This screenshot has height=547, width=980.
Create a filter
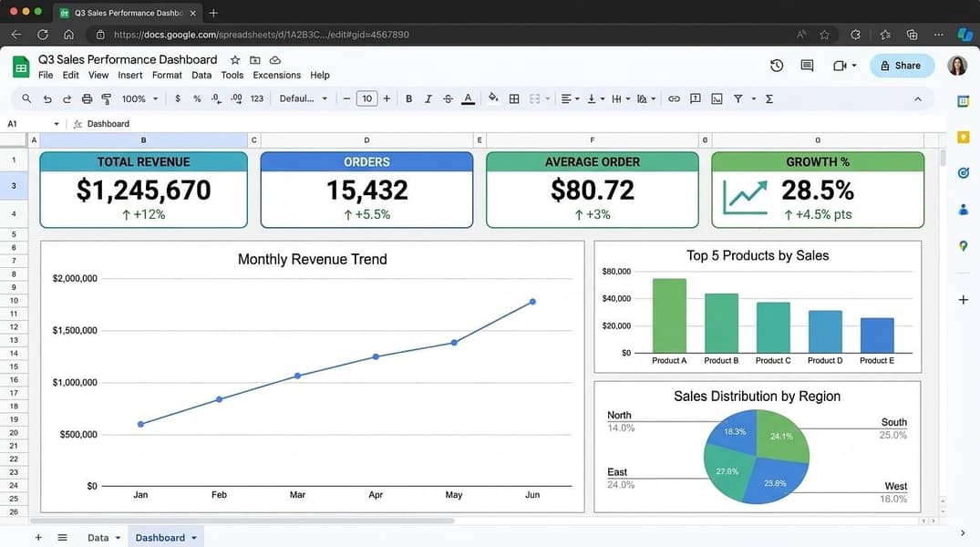(738, 98)
